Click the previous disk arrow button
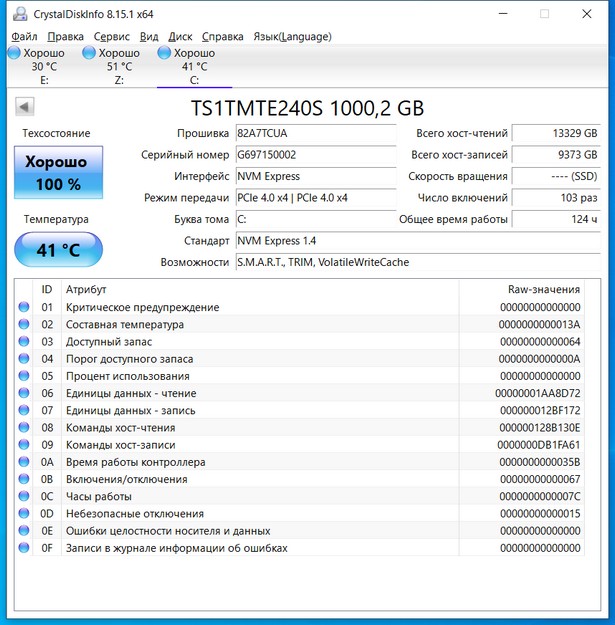 coord(25,106)
